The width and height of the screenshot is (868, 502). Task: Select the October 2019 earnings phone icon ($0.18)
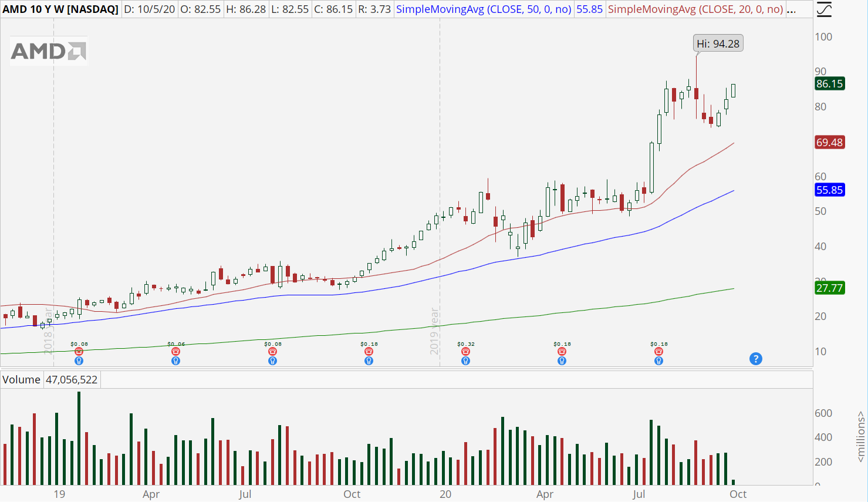369,352
